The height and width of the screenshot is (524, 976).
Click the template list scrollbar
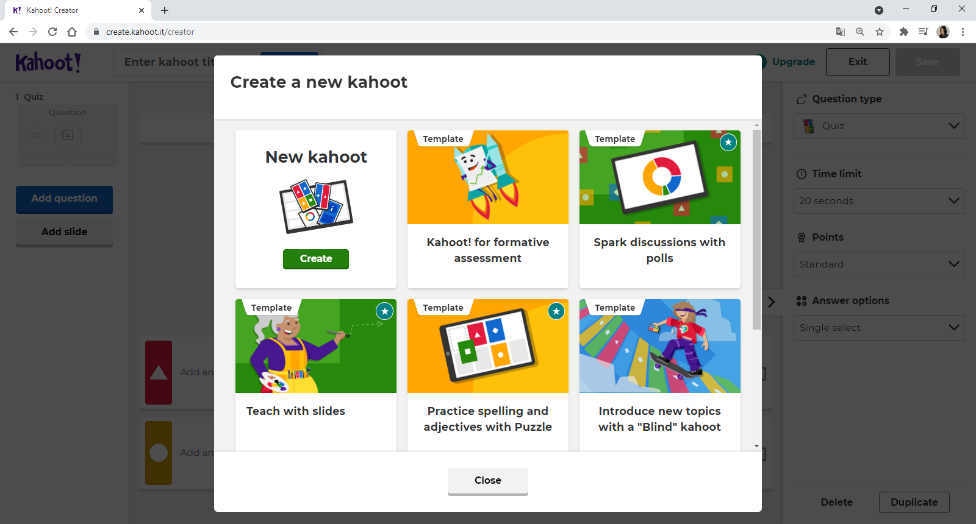[756, 229]
